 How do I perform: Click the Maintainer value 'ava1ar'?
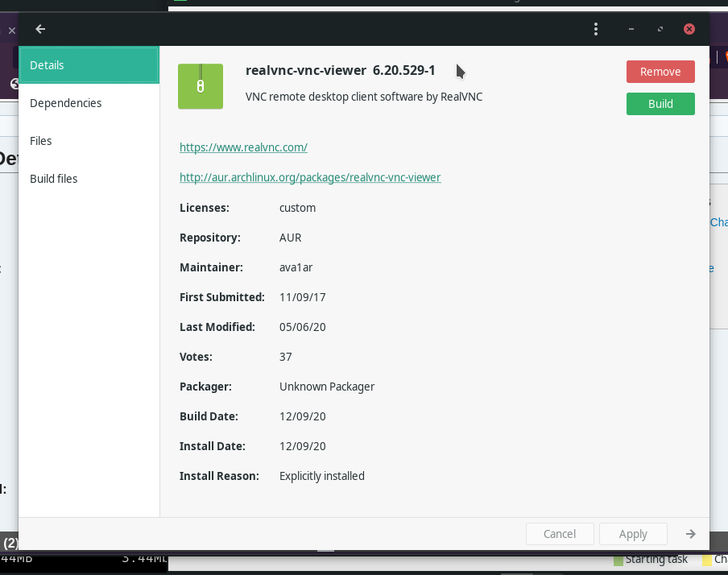(x=296, y=267)
